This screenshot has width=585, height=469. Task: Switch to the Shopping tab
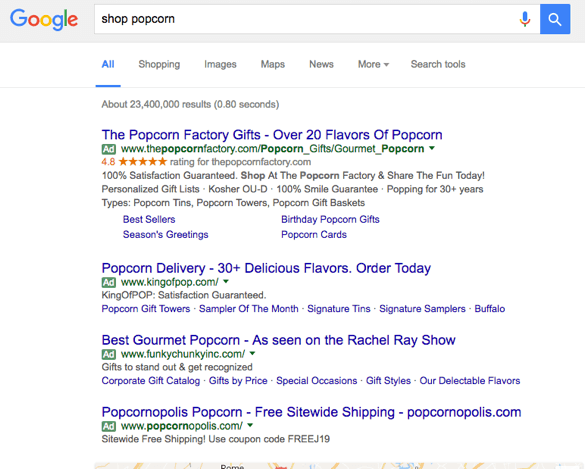click(159, 64)
